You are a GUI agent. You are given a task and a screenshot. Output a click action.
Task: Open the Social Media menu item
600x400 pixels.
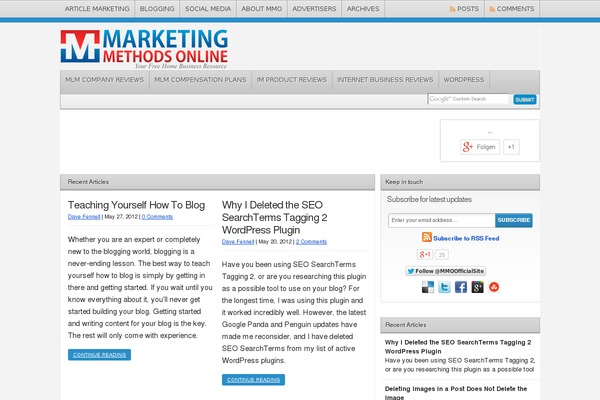point(208,9)
